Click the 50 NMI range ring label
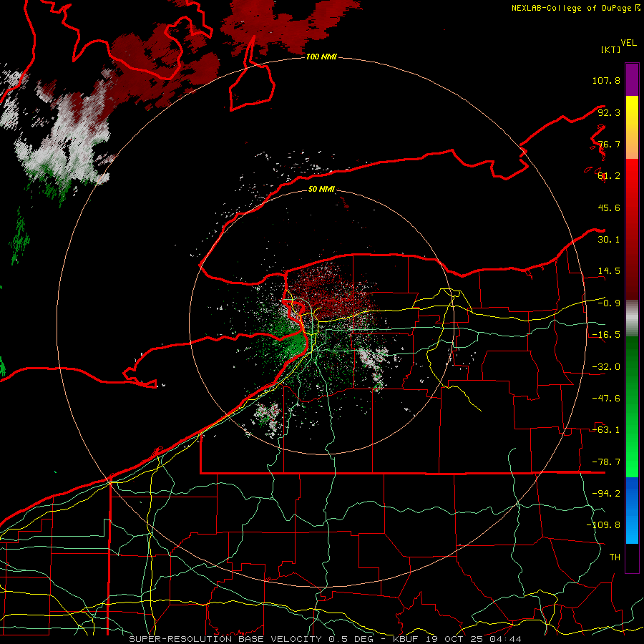 [x=321, y=189]
